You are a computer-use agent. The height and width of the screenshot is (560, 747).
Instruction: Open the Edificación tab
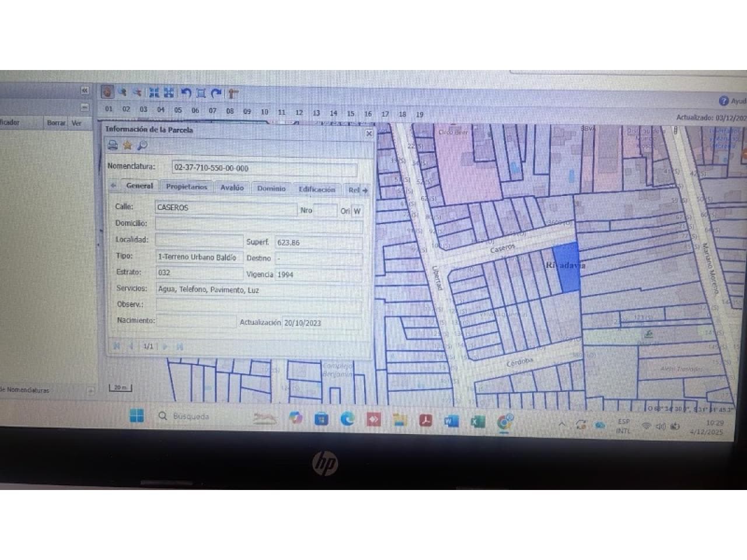click(317, 189)
